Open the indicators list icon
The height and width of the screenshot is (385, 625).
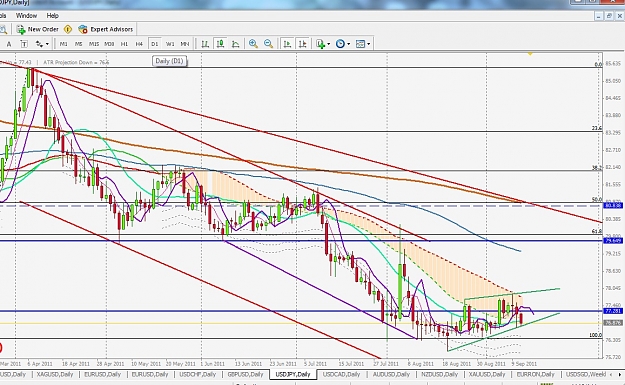321,44
